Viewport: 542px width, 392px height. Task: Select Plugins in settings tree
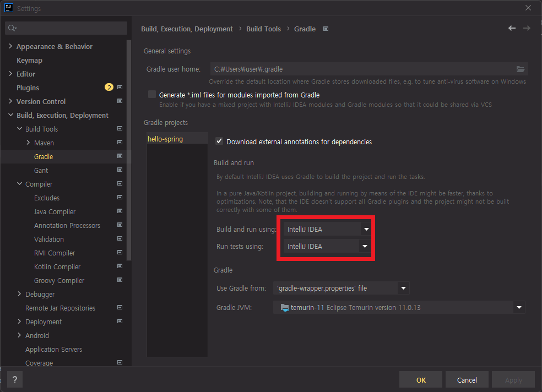point(28,88)
